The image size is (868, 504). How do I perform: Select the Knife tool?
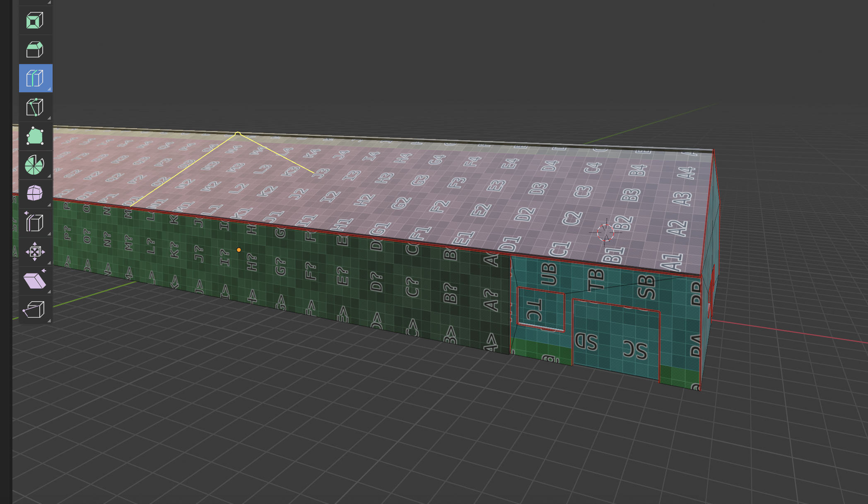pyautogui.click(x=35, y=107)
